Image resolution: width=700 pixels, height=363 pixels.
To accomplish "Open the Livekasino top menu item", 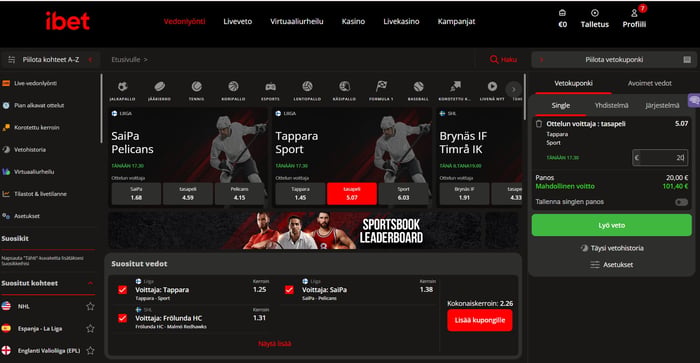I will (401, 21).
